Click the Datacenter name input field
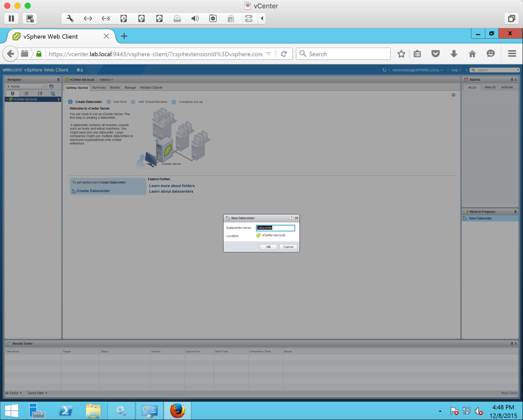The image size is (523, 420). [x=275, y=228]
